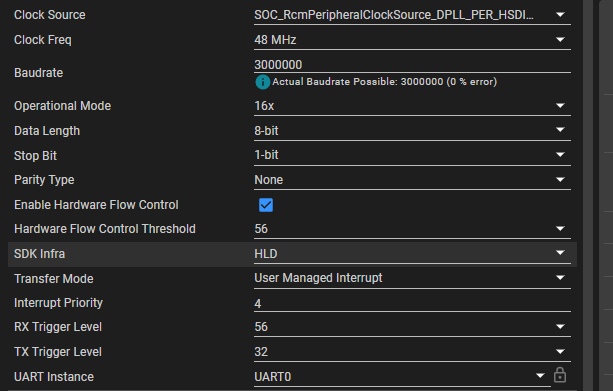Click the Baudrate label

pos(38,73)
